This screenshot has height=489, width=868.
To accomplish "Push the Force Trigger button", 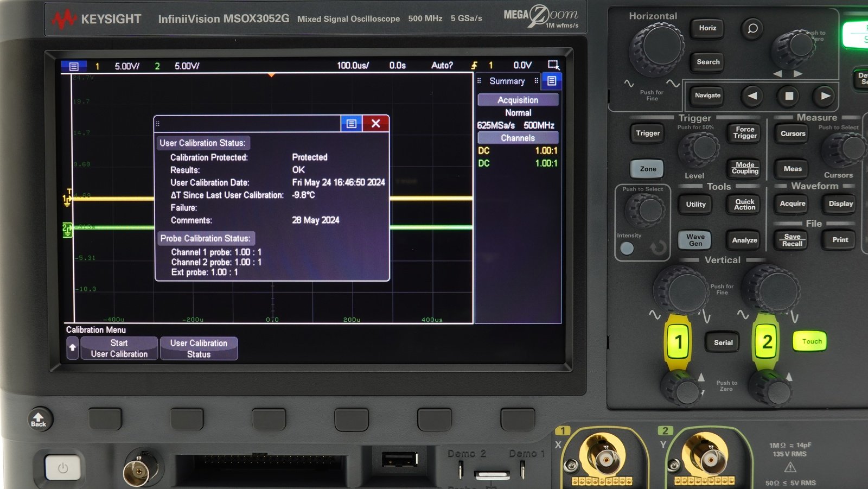I will (745, 133).
